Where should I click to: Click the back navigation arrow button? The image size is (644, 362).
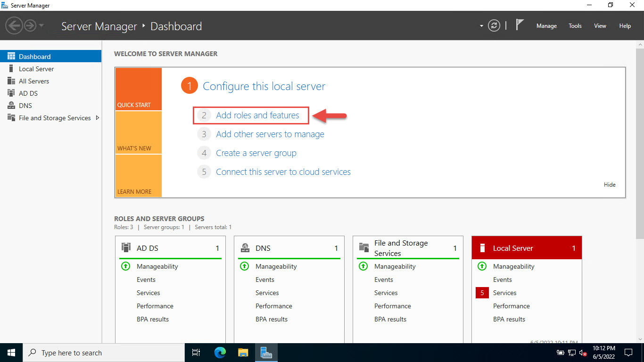pos(14,25)
